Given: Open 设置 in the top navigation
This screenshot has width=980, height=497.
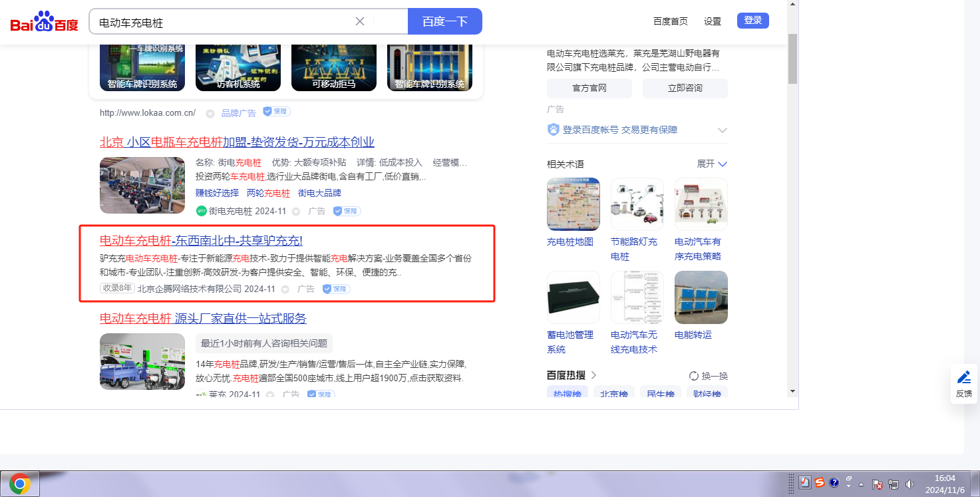Looking at the screenshot, I should [713, 21].
